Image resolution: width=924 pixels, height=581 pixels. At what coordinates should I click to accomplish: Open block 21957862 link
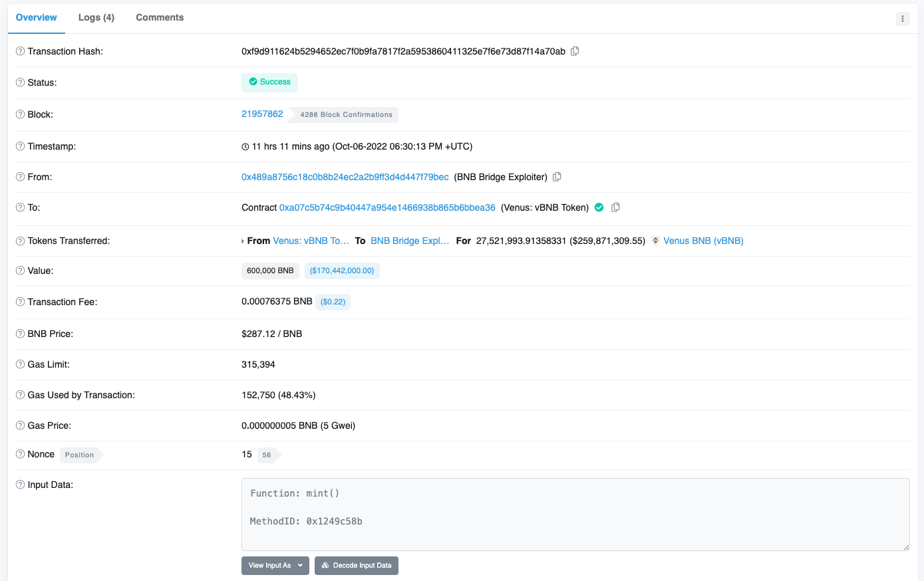pyautogui.click(x=262, y=114)
